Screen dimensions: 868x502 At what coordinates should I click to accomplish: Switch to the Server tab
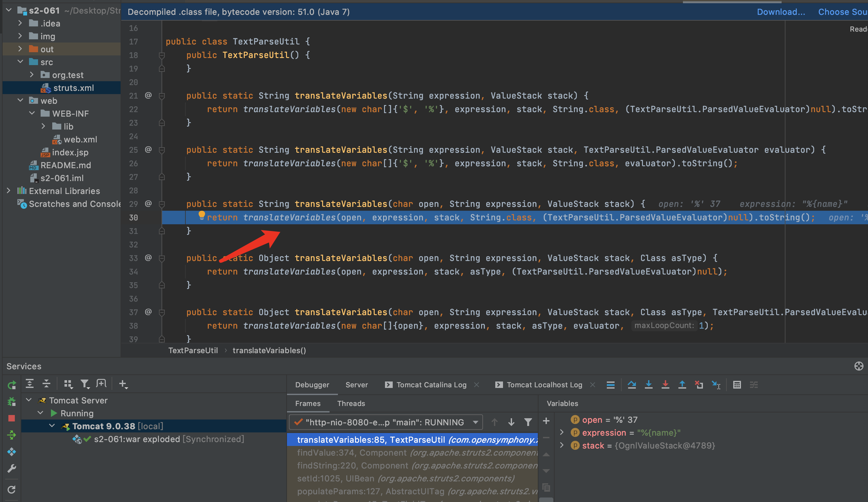pyautogui.click(x=357, y=385)
